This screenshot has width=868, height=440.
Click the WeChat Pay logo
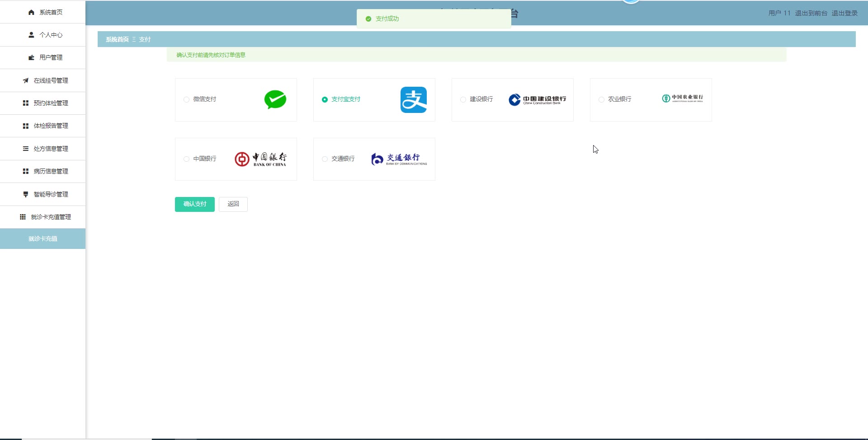(x=275, y=99)
